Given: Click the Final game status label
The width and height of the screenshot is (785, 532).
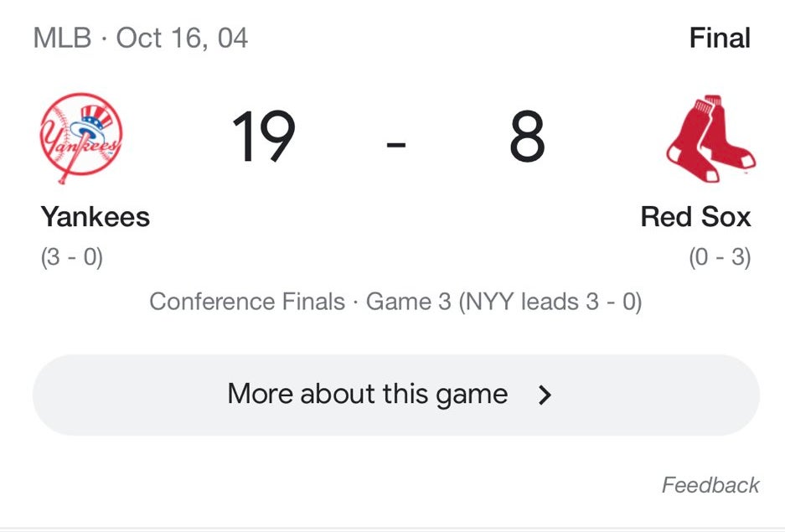Looking at the screenshot, I should 720,39.
